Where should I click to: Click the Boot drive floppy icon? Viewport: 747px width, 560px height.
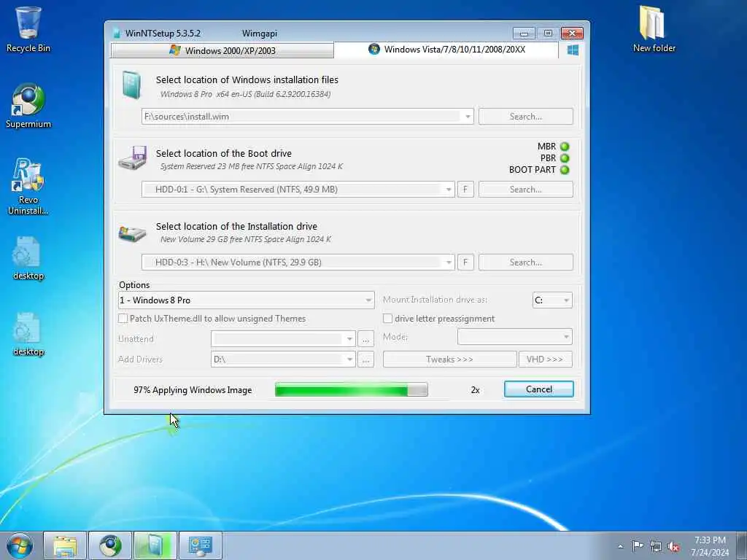[133, 158]
